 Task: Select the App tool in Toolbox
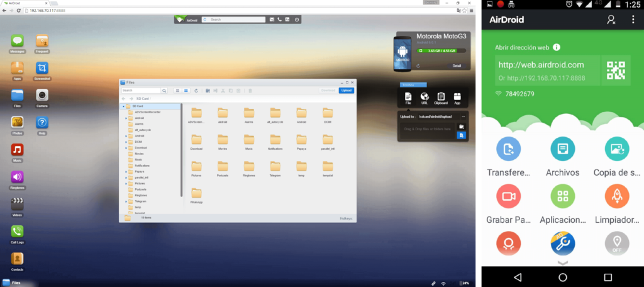pyautogui.click(x=457, y=98)
